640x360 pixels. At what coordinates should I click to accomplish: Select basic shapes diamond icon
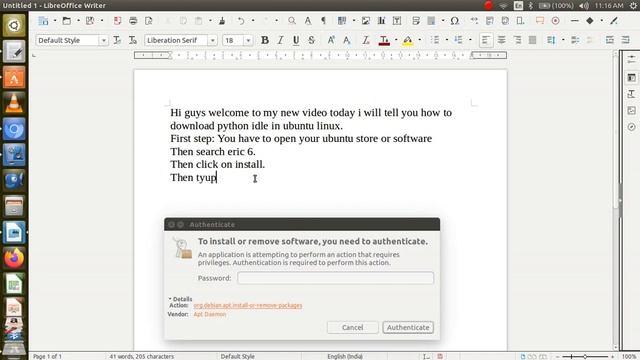click(590, 21)
